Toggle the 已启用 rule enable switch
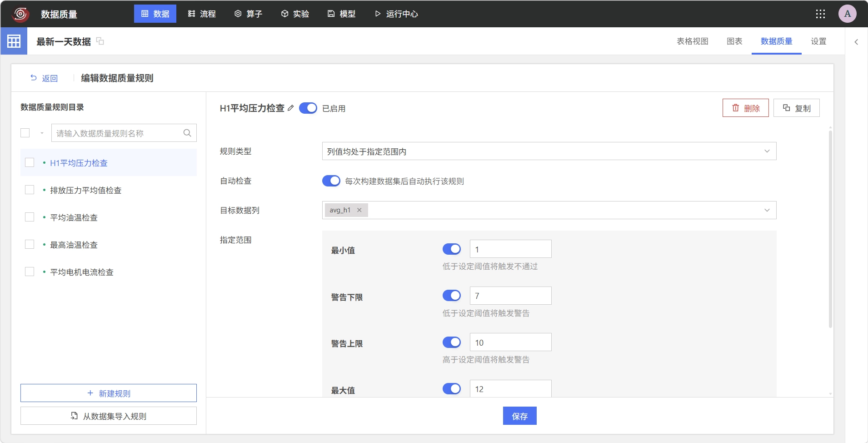868x443 pixels. point(308,108)
